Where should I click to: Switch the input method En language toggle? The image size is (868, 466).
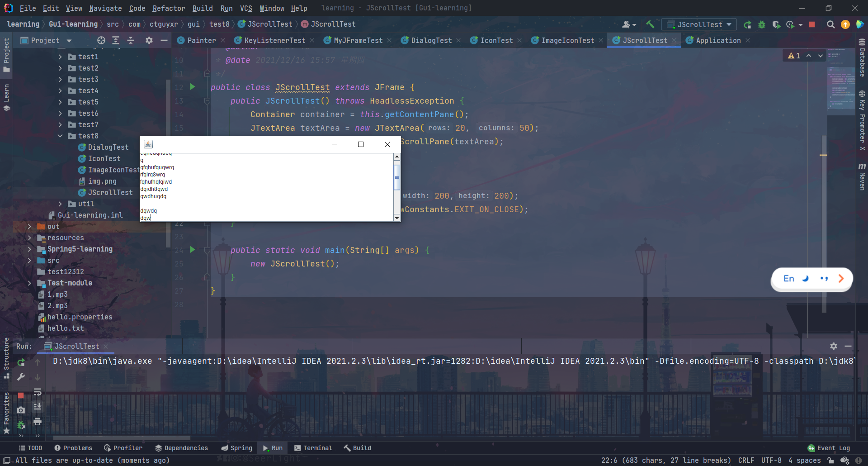789,279
